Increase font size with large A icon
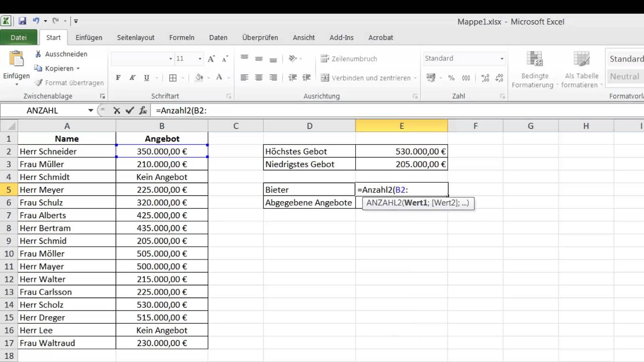Screen dimensions: 644x362 [x=211, y=59]
